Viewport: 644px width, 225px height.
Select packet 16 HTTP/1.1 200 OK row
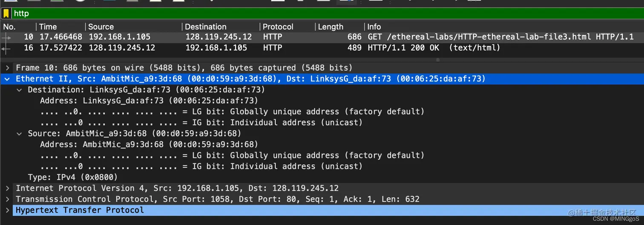322,48
